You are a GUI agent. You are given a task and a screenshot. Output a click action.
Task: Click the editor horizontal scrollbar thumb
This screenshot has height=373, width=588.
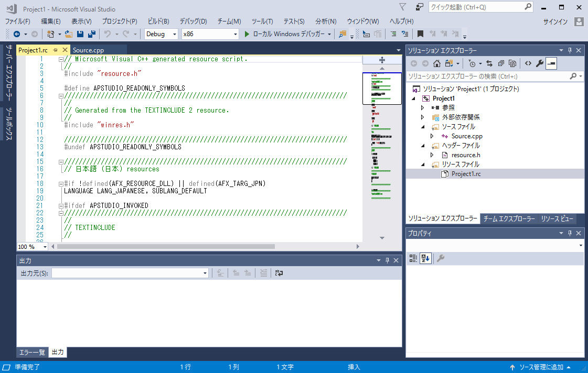tap(166, 246)
